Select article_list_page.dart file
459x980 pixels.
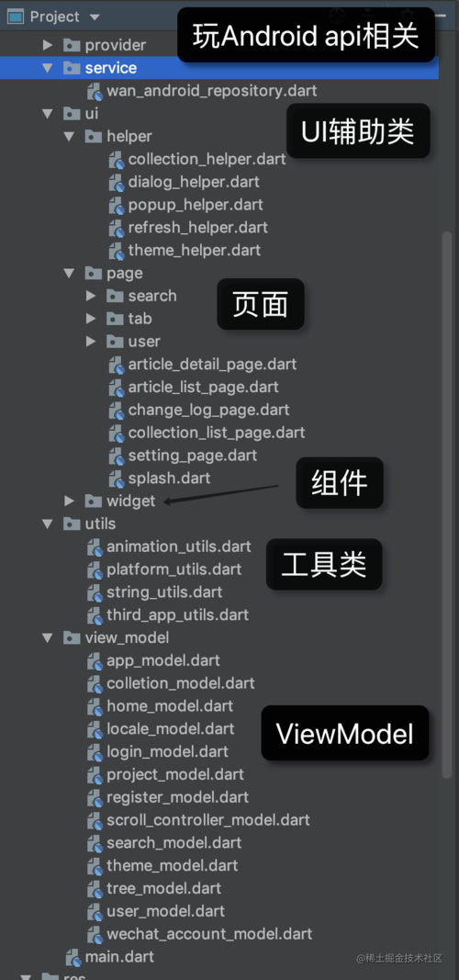coord(203,388)
